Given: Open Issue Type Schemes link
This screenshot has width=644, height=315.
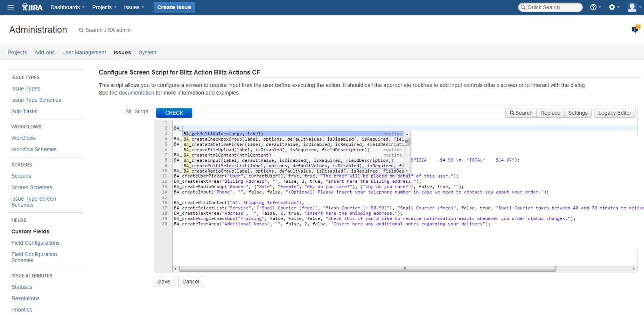Looking at the screenshot, I should (x=36, y=100).
